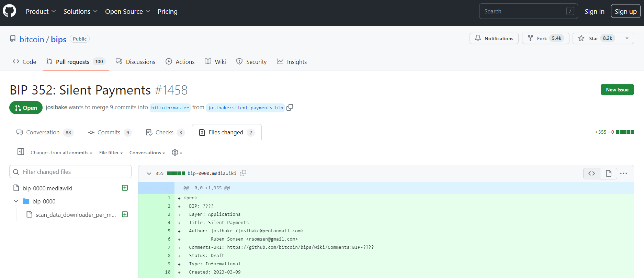Open Changes from all commits dropdown
Screen dimensions: 644x278
(61, 153)
